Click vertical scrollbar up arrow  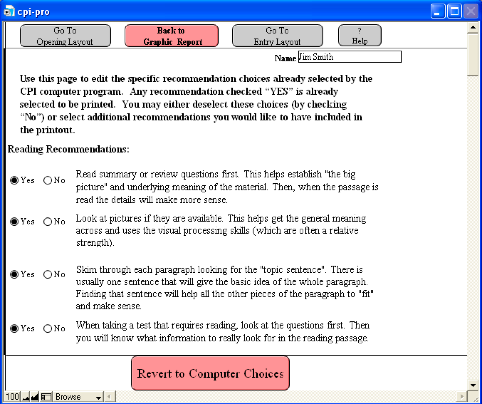pyautogui.click(x=473, y=28)
